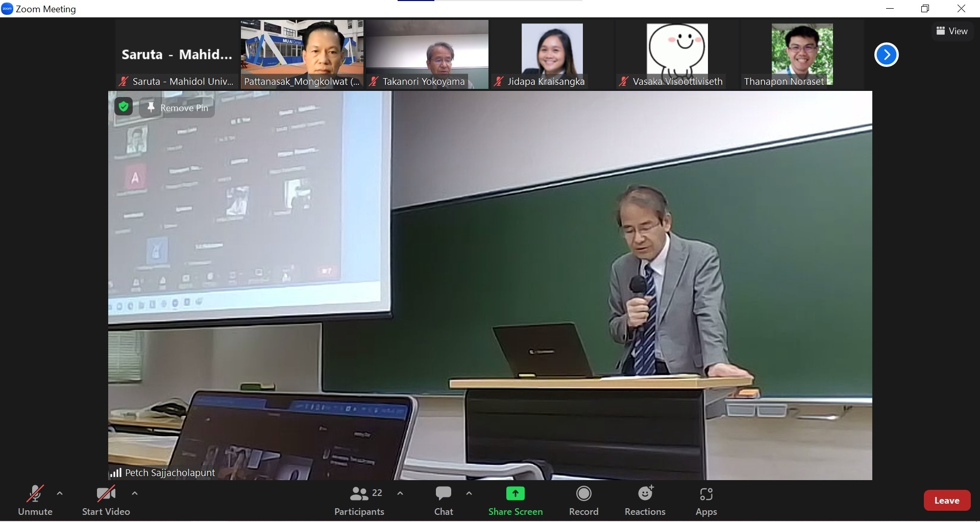Select Jidapa Kraisangka's participant thumbnail

click(552, 54)
